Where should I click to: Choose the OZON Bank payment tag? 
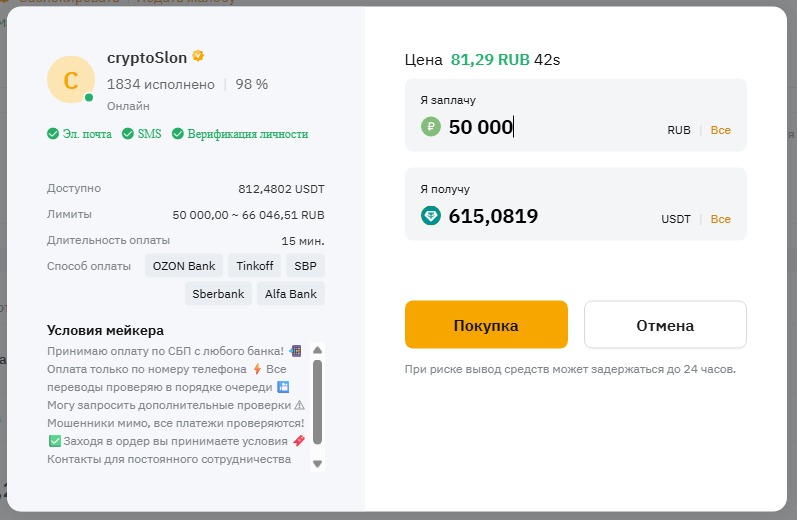184,266
